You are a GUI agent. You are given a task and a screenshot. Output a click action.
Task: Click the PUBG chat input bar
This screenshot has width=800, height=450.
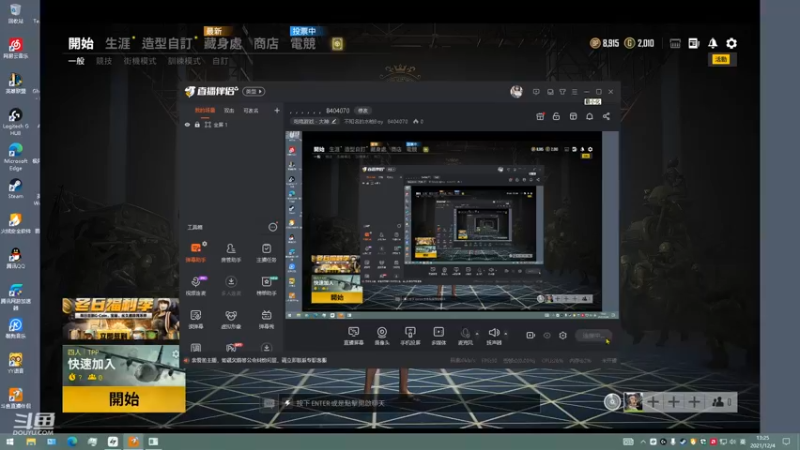[399, 403]
